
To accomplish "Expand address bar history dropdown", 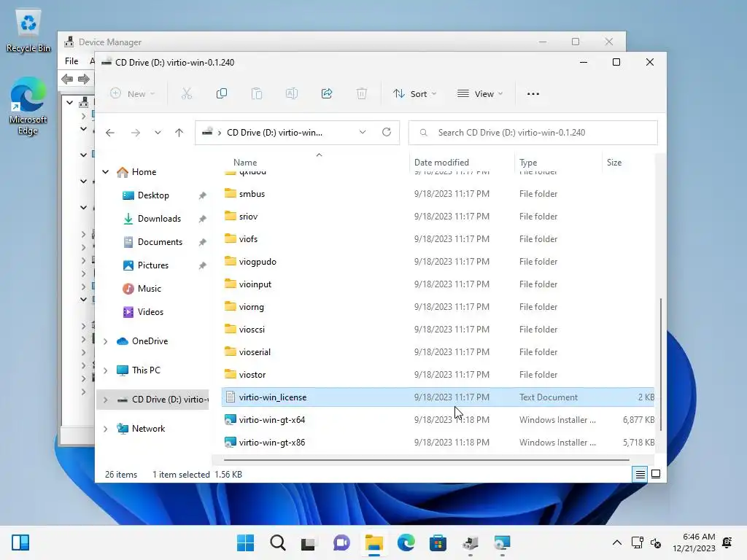I will pos(363,133).
